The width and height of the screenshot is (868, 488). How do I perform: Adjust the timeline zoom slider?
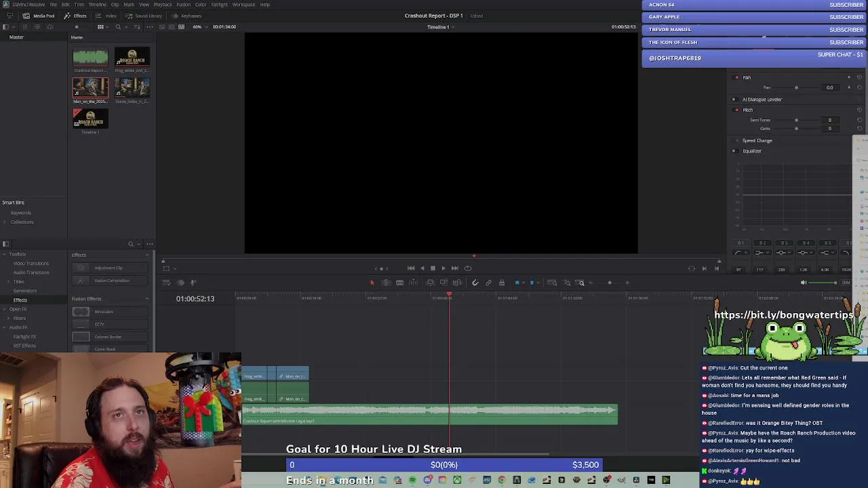tap(610, 283)
